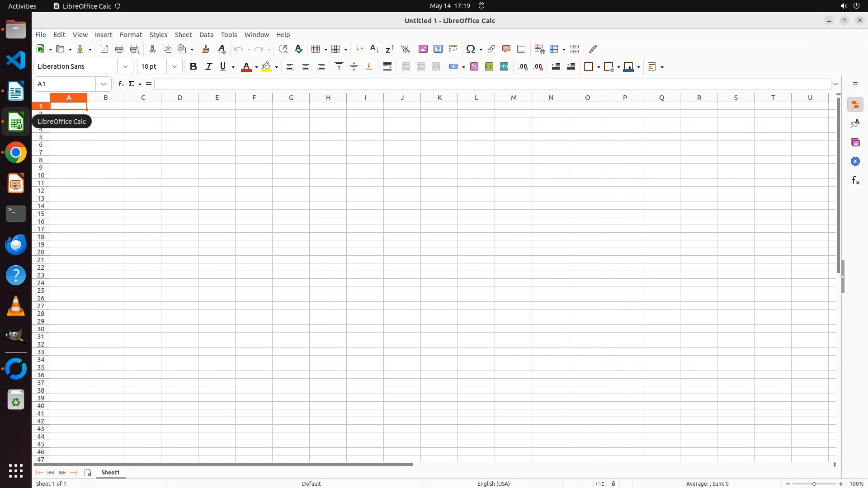Toggle bold formatting

coord(193,67)
